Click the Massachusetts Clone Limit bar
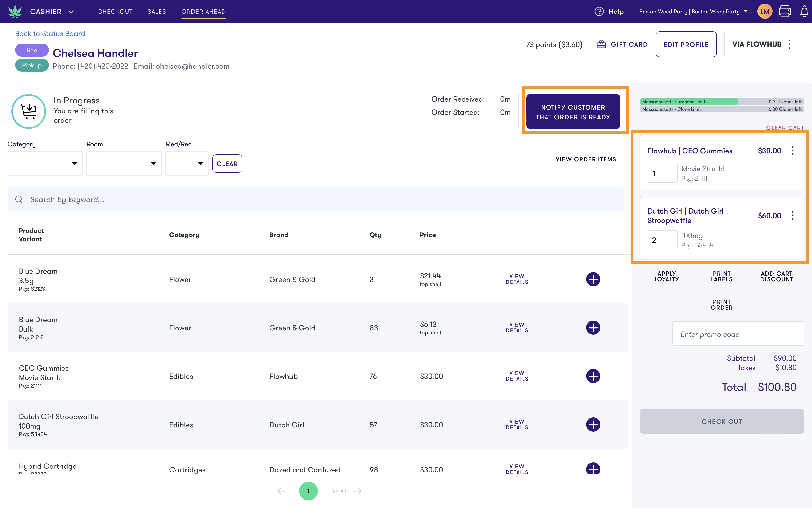The width and height of the screenshot is (812, 508). click(x=721, y=109)
